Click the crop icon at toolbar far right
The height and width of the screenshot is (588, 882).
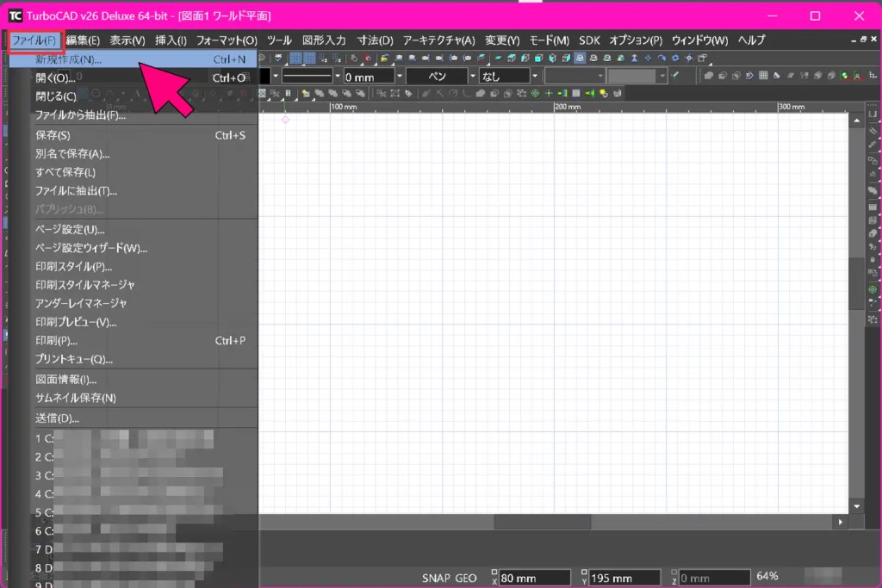point(873,75)
